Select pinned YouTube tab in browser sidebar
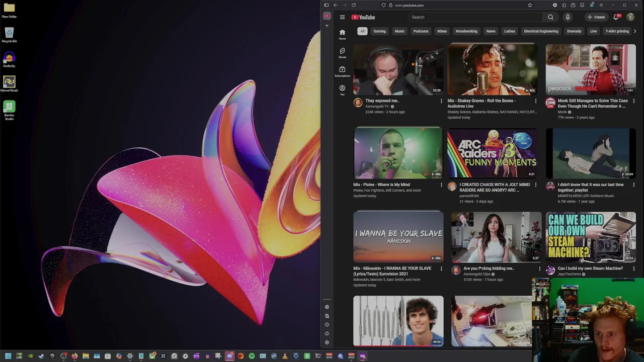 pyautogui.click(x=327, y=16)
